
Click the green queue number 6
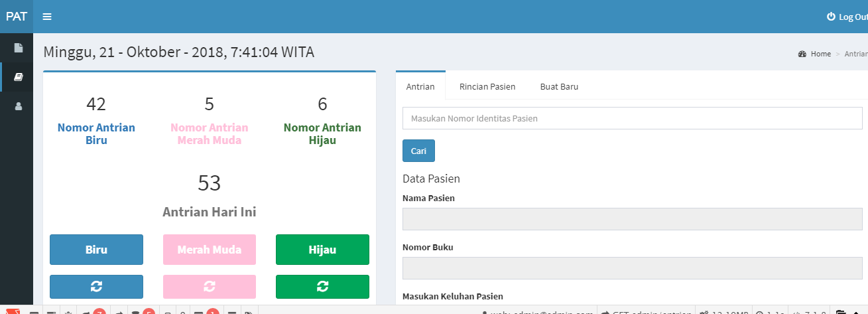point(322,104)
